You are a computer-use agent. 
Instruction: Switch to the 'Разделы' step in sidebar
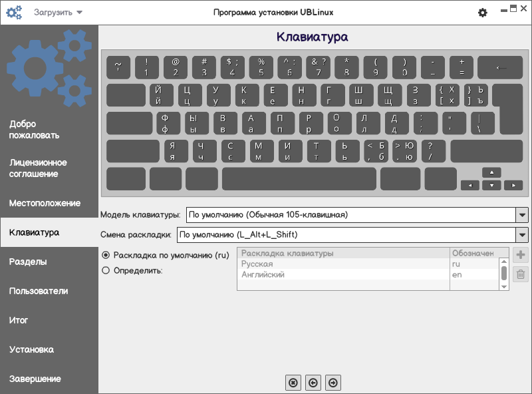pos(28,262)
